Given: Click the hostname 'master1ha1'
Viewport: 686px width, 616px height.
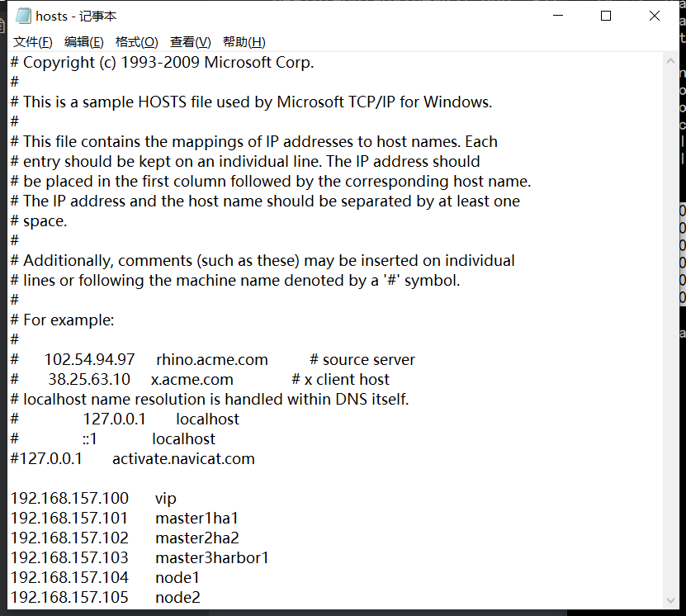Looking at the screenshot, I should click(x=196, y=519).
